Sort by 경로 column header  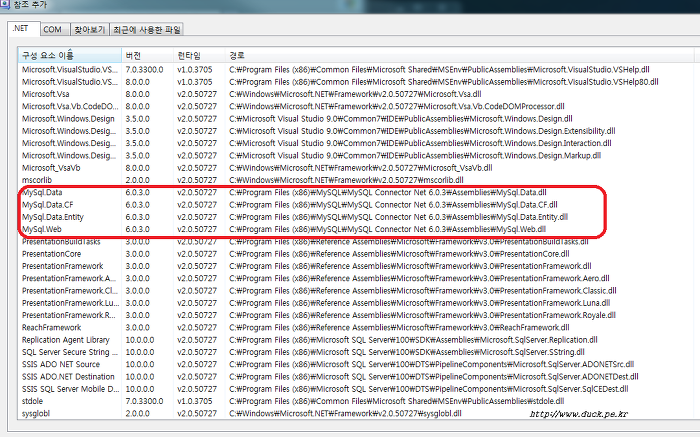(460, 55)
